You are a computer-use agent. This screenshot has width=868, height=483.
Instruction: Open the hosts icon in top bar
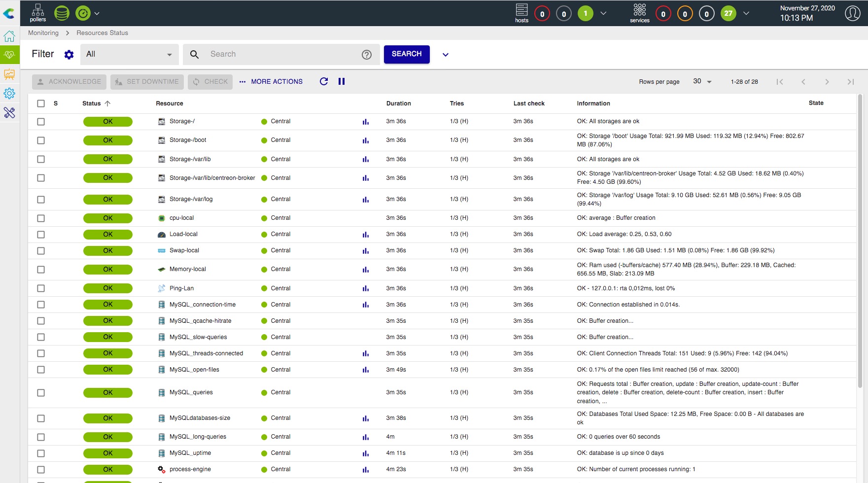click(521, 13)
